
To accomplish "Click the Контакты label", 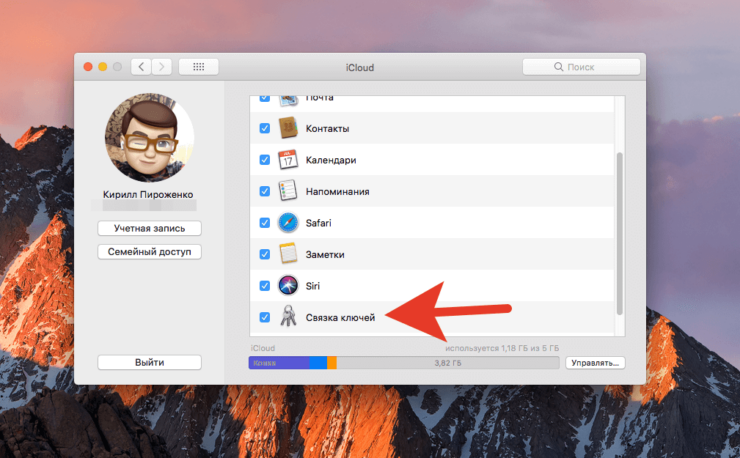I will point(328,128).
